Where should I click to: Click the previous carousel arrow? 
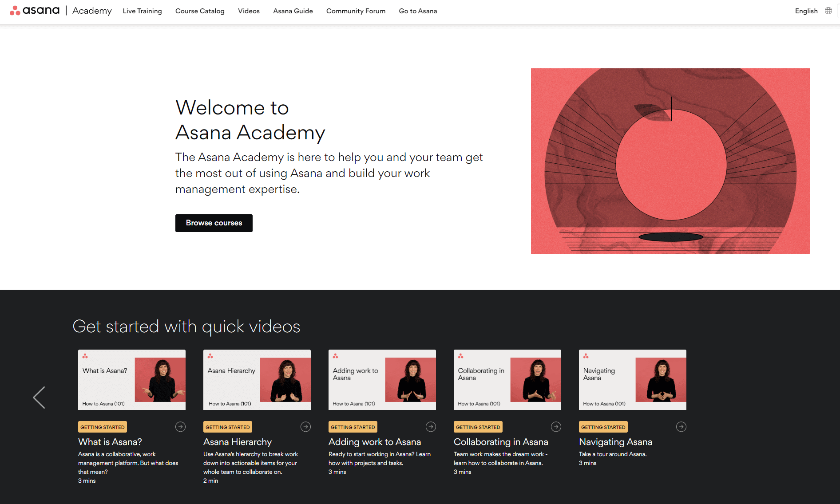click(x=39, y=397)
